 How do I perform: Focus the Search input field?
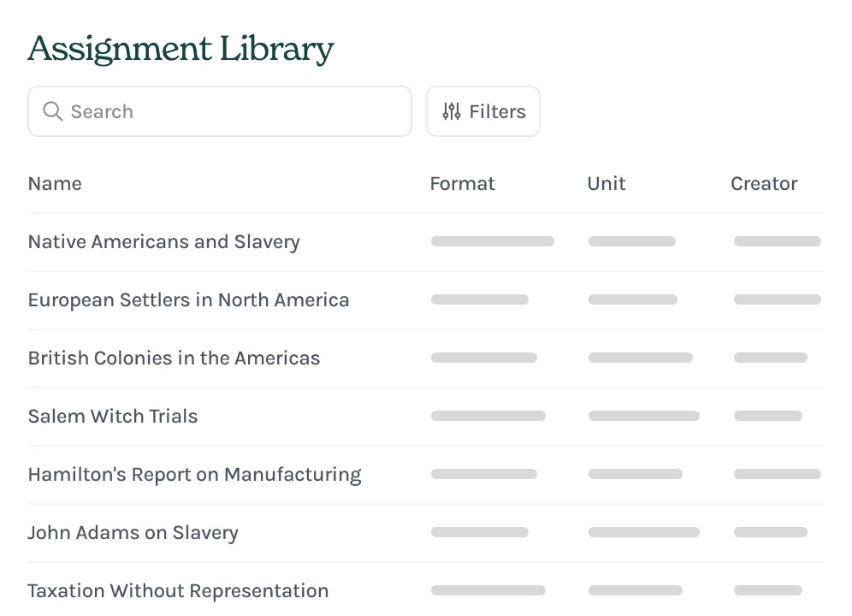[x=231, y=111]
